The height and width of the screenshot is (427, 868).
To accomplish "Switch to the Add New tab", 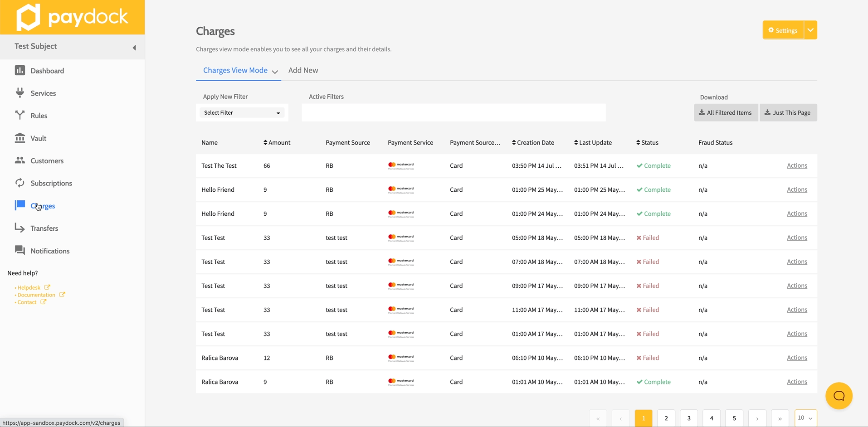I will click(303, 70).
